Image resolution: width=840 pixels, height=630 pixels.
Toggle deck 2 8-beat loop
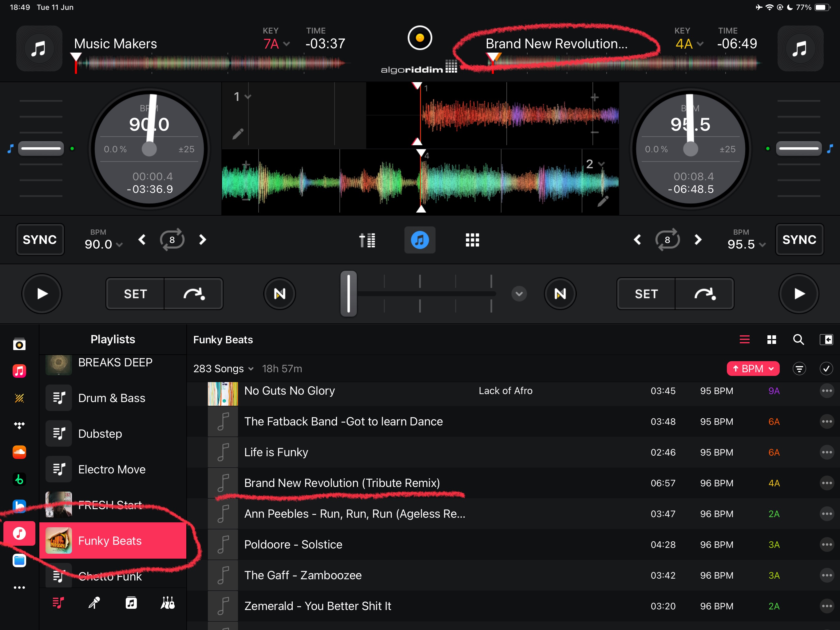coord(667,240)
